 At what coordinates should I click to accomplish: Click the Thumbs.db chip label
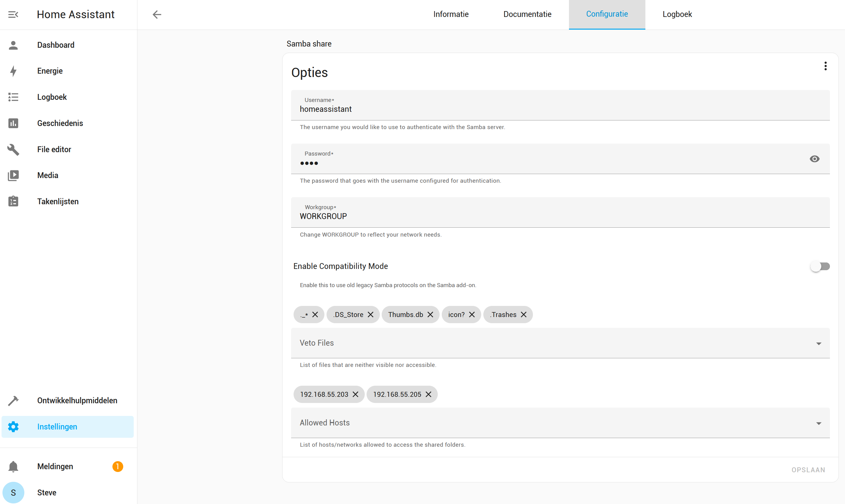pos(405,315)
